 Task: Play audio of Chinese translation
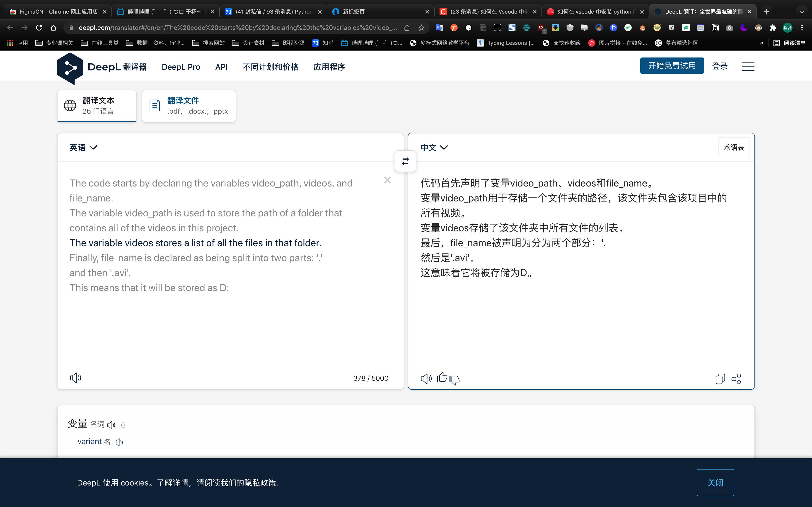(426, 379)
